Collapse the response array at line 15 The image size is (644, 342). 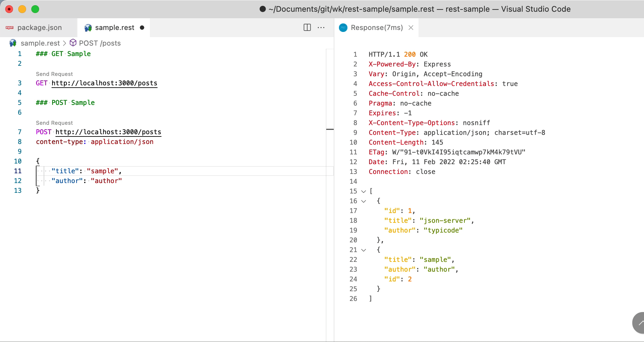pos(364,192)
